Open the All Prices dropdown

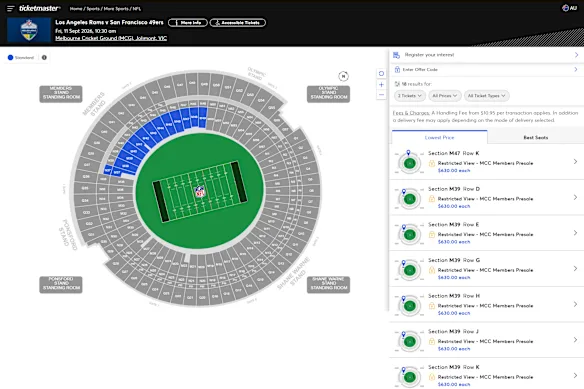tap(445, 96)
